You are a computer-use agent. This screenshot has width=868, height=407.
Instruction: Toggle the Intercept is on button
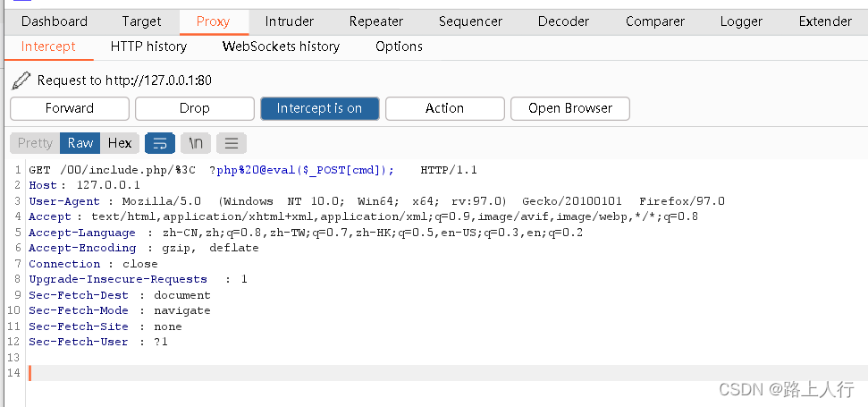(319, 108)
